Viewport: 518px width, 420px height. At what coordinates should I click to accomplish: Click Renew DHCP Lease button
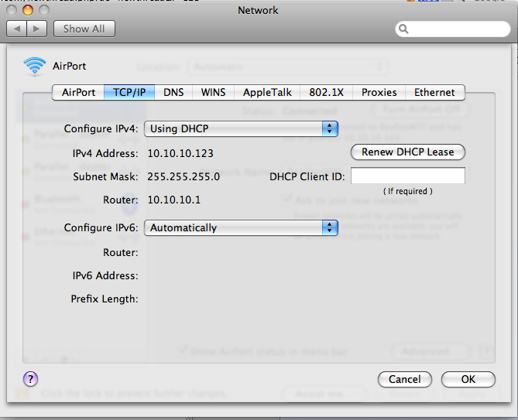(x=407, y=152)
